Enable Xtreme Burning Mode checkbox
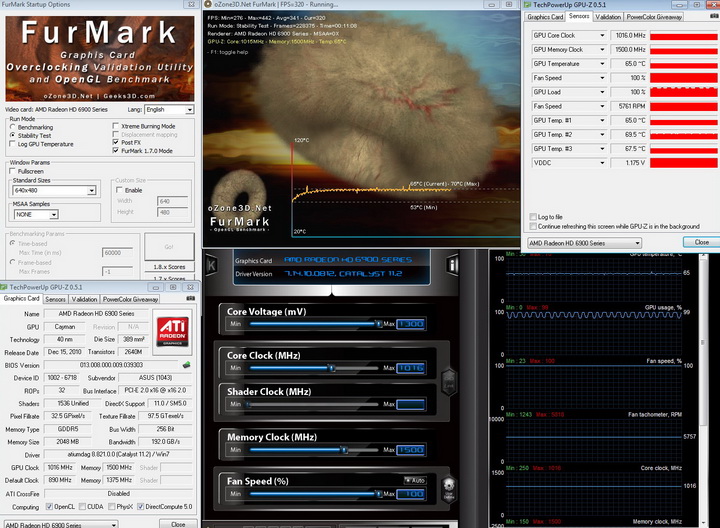The image size is (720, 528). click(x=116, y=127)
